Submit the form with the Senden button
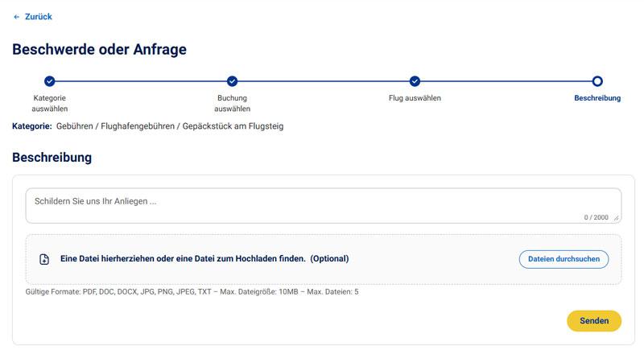This screenshot has height=354, width=644. click(594, 321)
